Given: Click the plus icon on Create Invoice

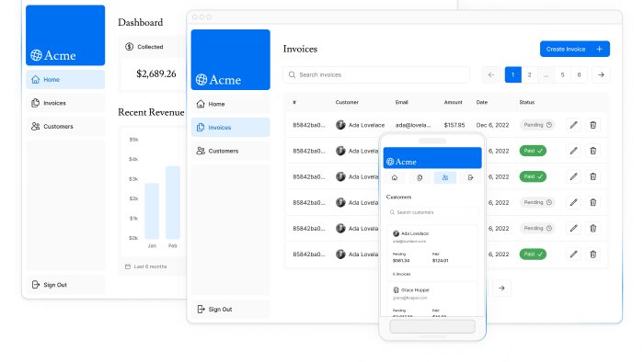Looking at the screenshot, I should (x=599, y=50).
